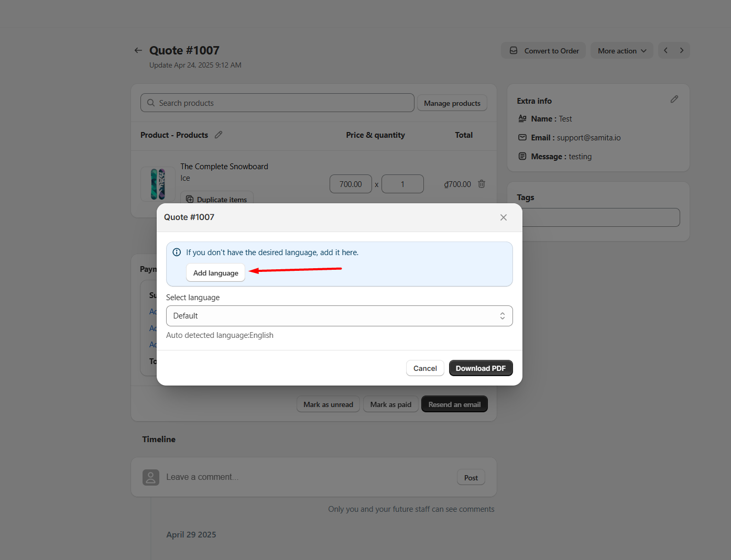The width and height of the screenshot is (731, 560).
Task: Click the Convert to Order icon
Action: [514, 51]
